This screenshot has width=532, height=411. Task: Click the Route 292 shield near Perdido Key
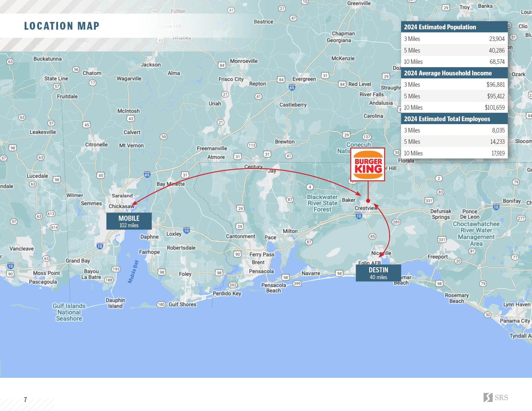pyautogui.click(x=233, y=285)
